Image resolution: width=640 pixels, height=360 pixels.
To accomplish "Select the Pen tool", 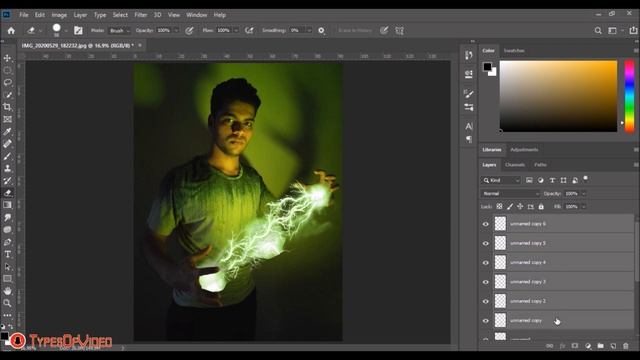I will (x=7, y=242).
